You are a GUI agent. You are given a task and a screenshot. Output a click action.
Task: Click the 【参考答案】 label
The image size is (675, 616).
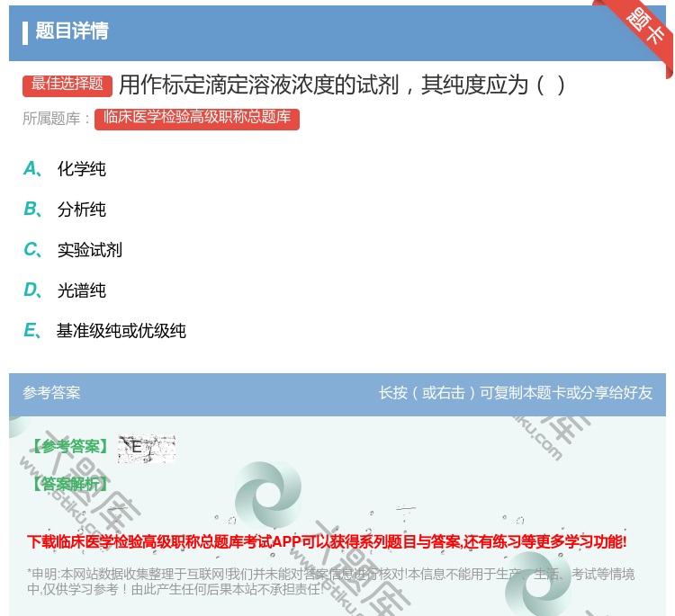click(71, 447)
